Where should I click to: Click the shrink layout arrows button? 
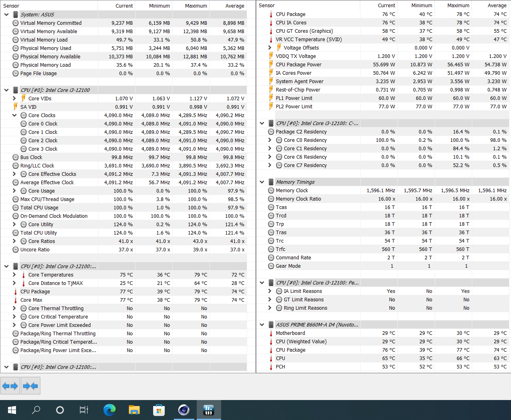click(x=30, y=386)
